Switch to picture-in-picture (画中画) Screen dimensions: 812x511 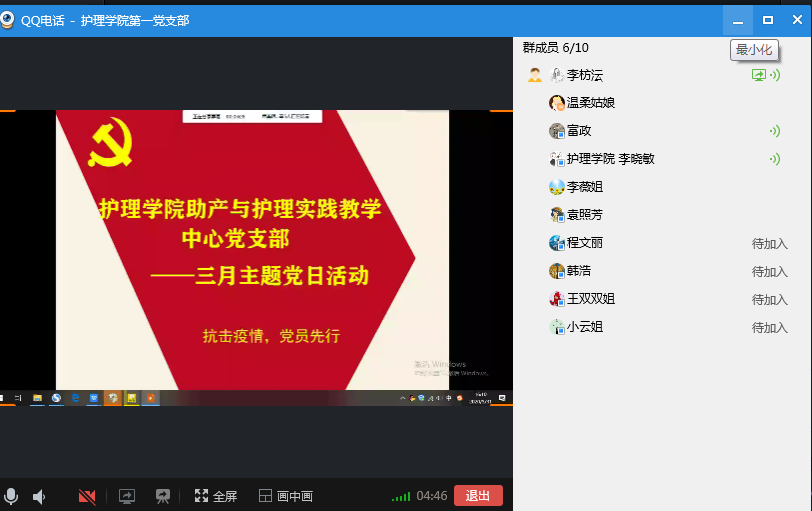tap(286, 496)
